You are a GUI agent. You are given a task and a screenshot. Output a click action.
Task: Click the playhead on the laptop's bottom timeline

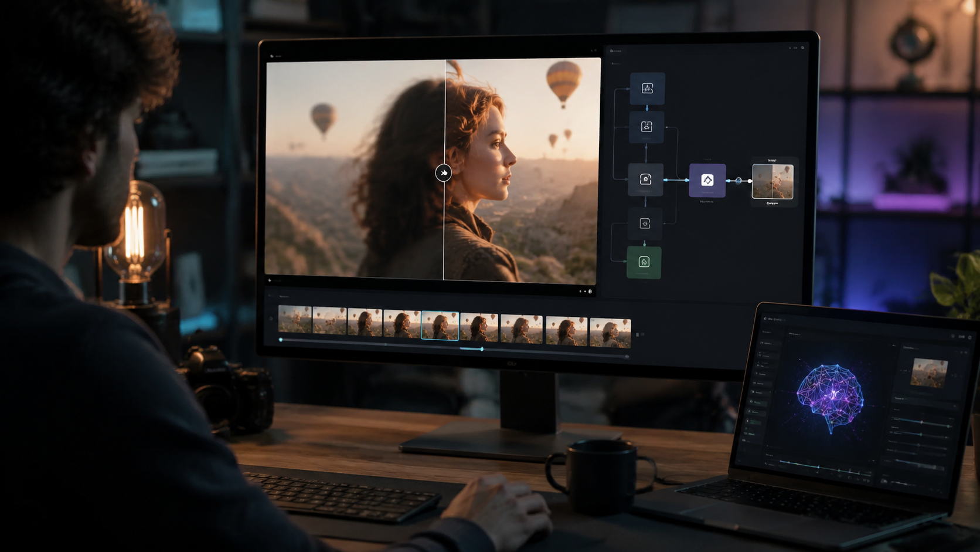[x=819, y=467]
